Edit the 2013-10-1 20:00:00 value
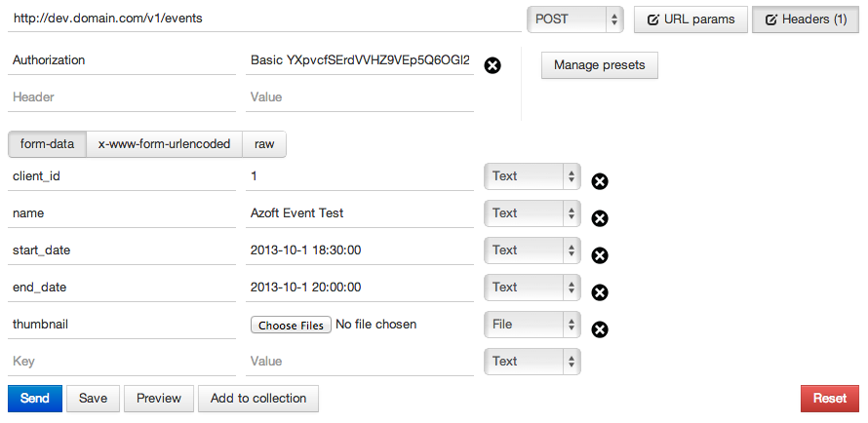Image resolution: width=868 pixels, height=423 pixels. 360,288
